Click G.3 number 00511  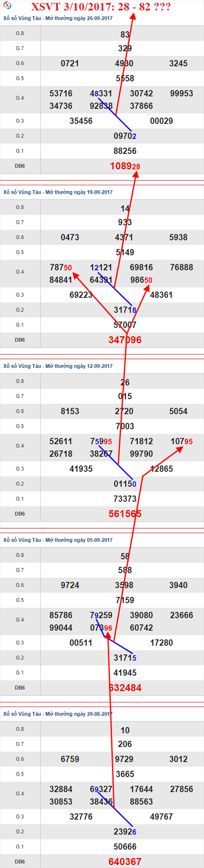pos(81,643)
